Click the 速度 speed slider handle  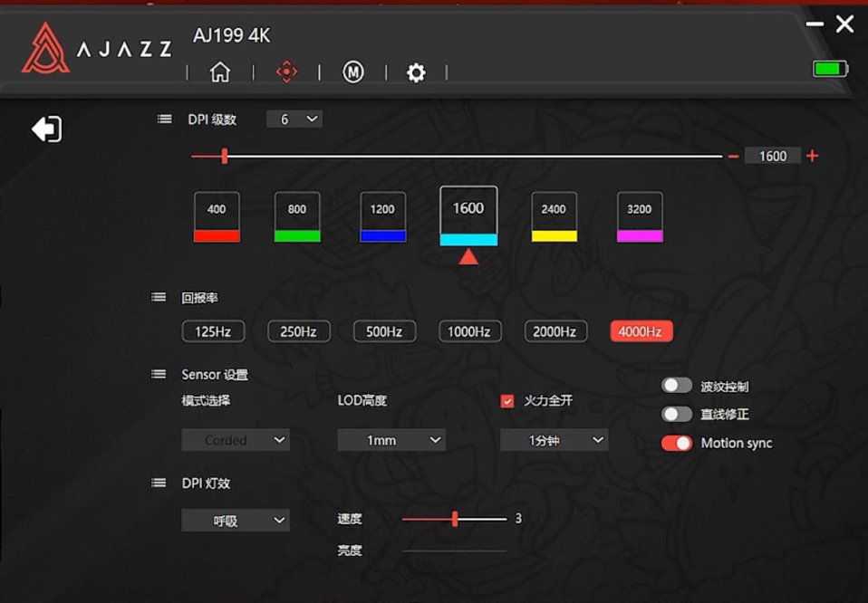pos(455,519)
